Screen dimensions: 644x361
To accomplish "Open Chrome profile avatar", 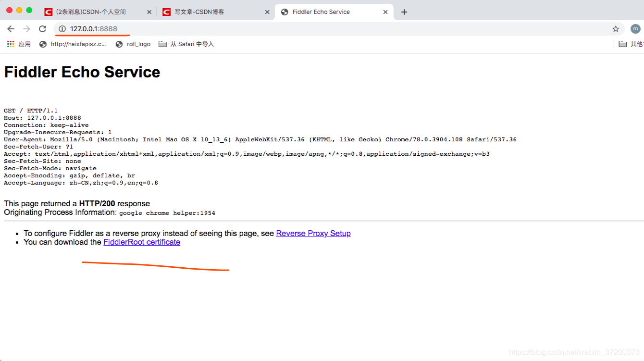I will [x=635, y=29].
